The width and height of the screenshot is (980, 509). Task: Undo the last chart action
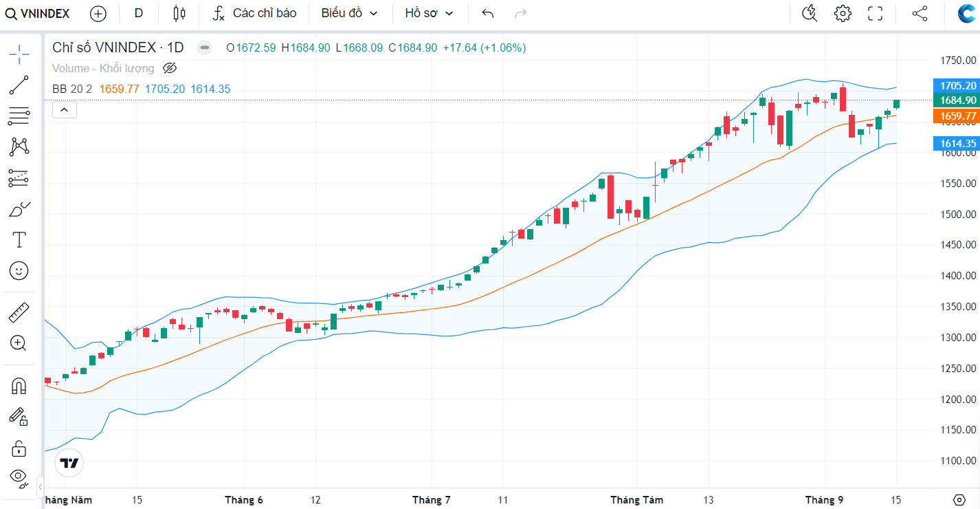point(488,13)
